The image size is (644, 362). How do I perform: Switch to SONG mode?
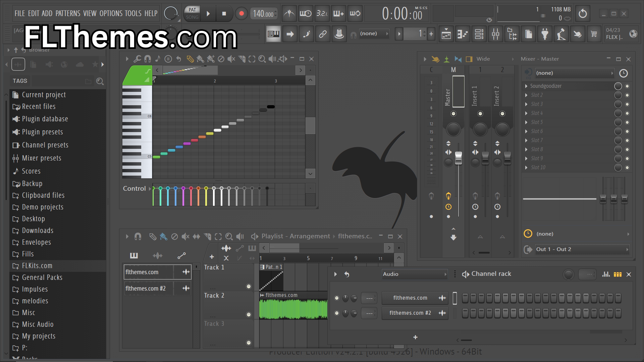pos(192,17)
